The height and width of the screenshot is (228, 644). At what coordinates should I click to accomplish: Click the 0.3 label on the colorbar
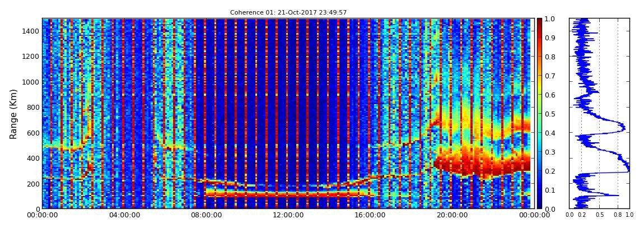550,152
